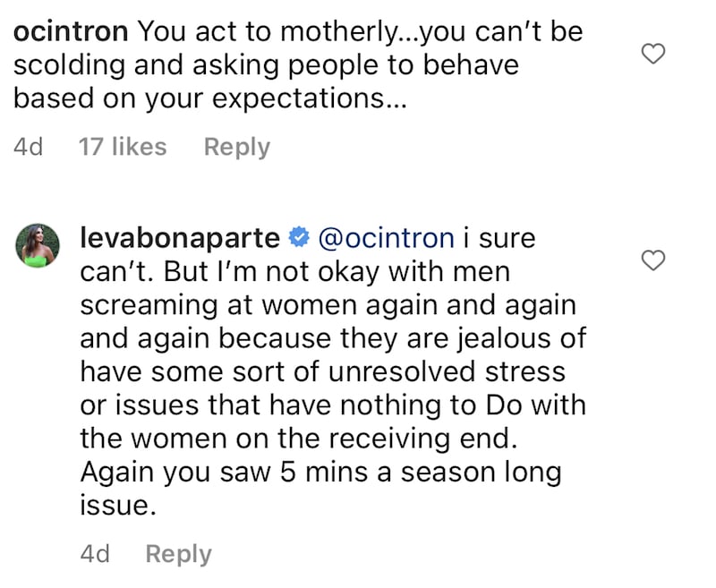The height and width of the screenshot is (588, 716).
Task: Click the word "issue." ending the reply
Action: (118, 505)
